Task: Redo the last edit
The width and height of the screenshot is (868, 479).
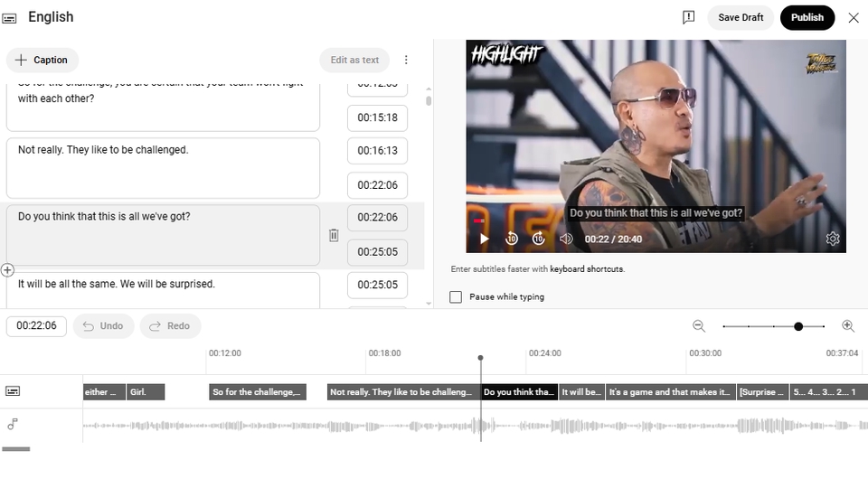Action: pyautogui.click(x=170, y=325)
